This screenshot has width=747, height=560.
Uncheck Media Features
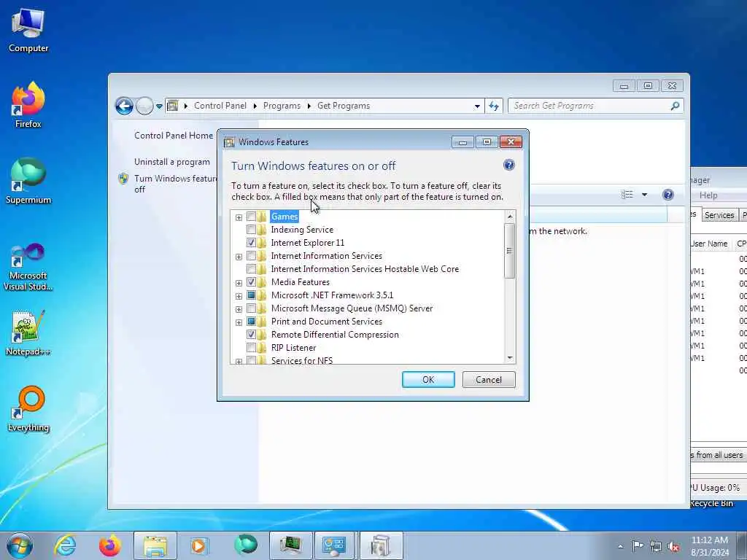point(251,282)
